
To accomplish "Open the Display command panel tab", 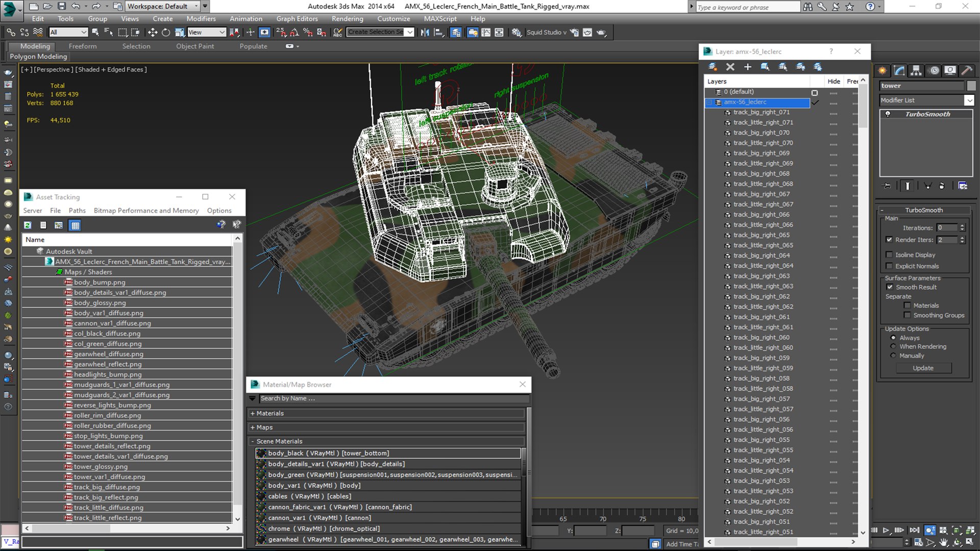I will point(950,70).
